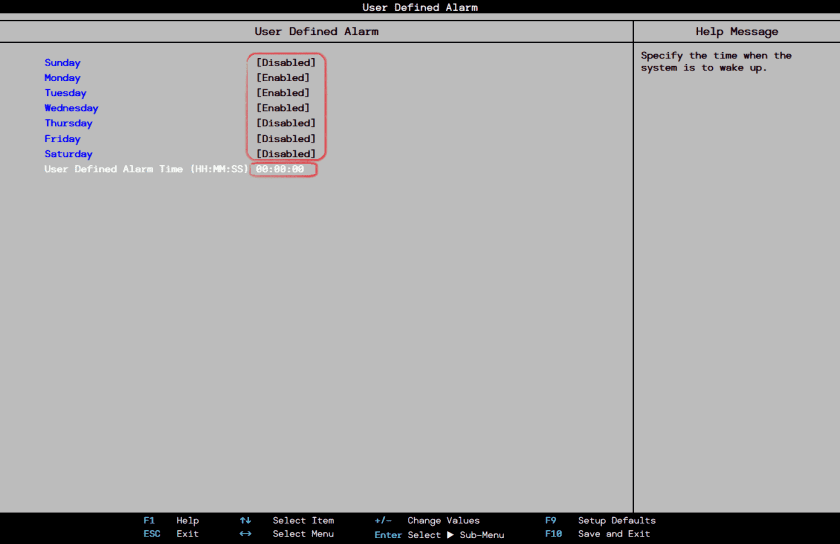Viewport: 840px width, 544px height.
Task: Toggle the Monday [Enabled] value
Action: (283, 78)
